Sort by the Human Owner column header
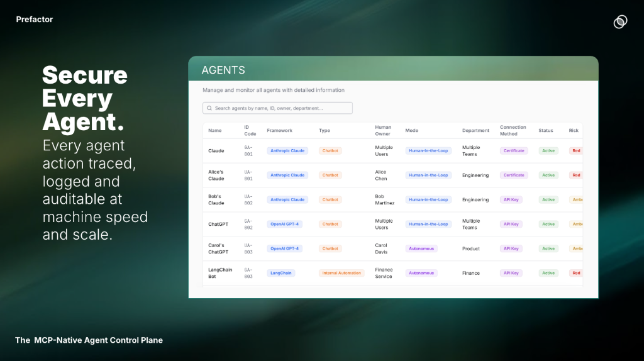This screenshot has width=644, height=361. 383,131
